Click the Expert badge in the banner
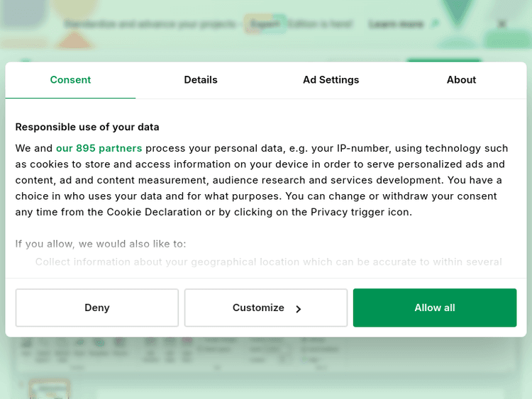The width and height of the screenshot is (532, 399). pyautogui.click(x=265, y=24)
